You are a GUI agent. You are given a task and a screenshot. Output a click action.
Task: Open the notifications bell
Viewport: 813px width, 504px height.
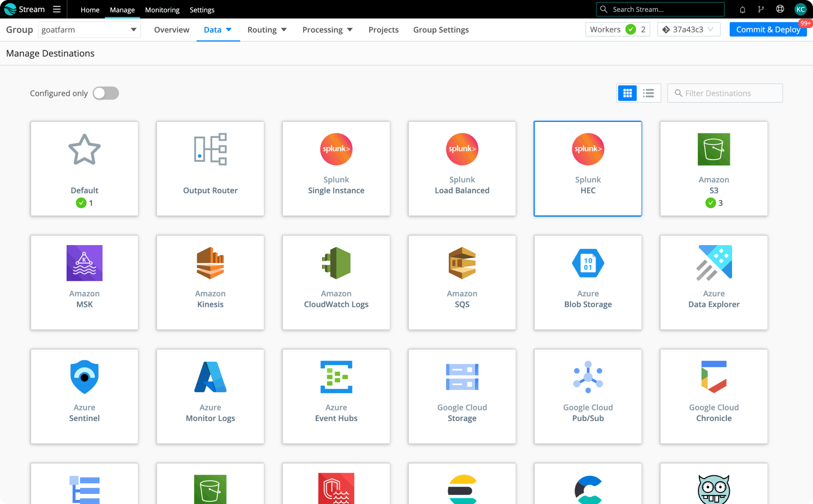742,9
